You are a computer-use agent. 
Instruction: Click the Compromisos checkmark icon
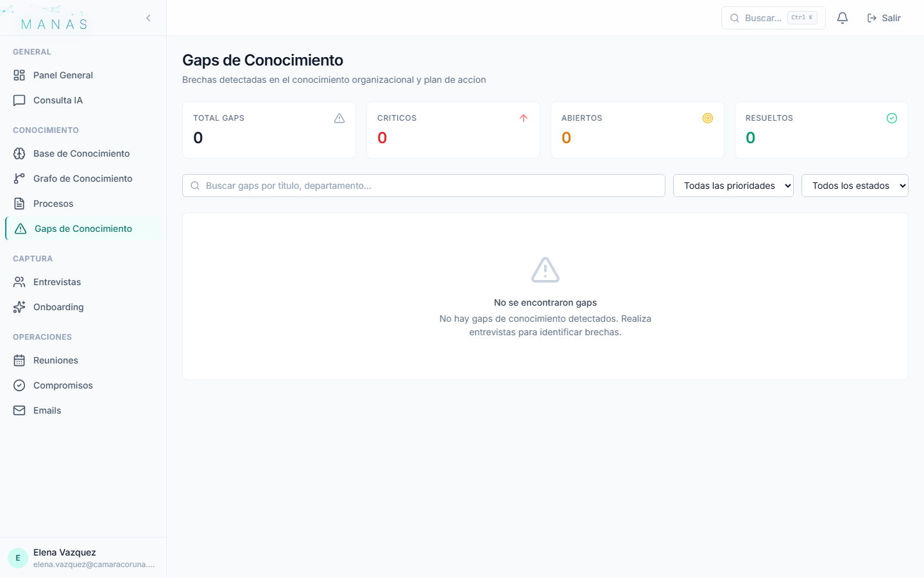click(19, 385)
